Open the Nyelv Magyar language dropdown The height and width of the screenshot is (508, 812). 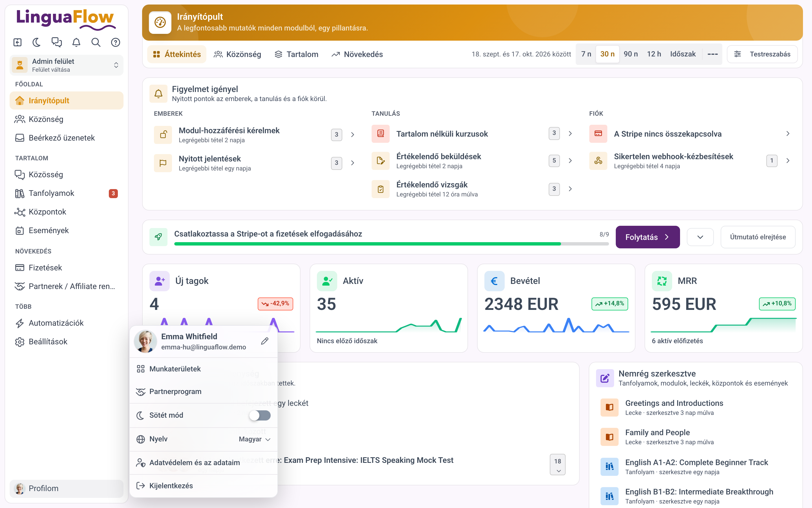254,439
